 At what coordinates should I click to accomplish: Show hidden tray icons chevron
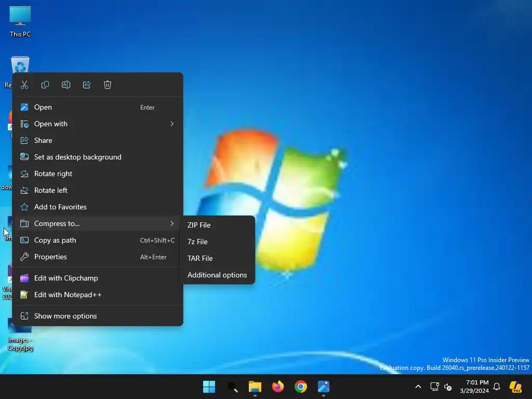pyautogui.click(x=418, y=387)
